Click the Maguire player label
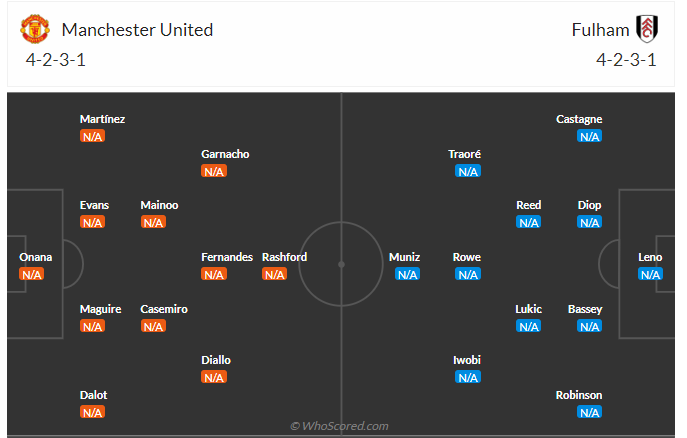 click(100, 309)
